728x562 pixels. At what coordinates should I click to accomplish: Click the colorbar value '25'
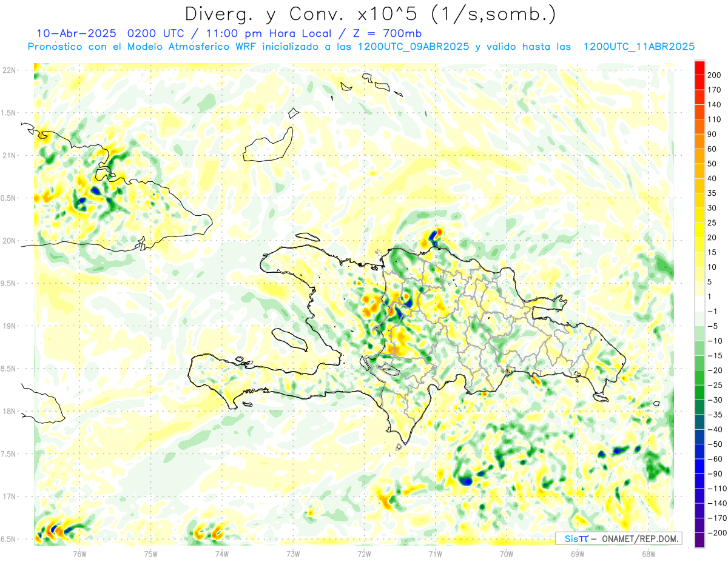tap(713, 222)
